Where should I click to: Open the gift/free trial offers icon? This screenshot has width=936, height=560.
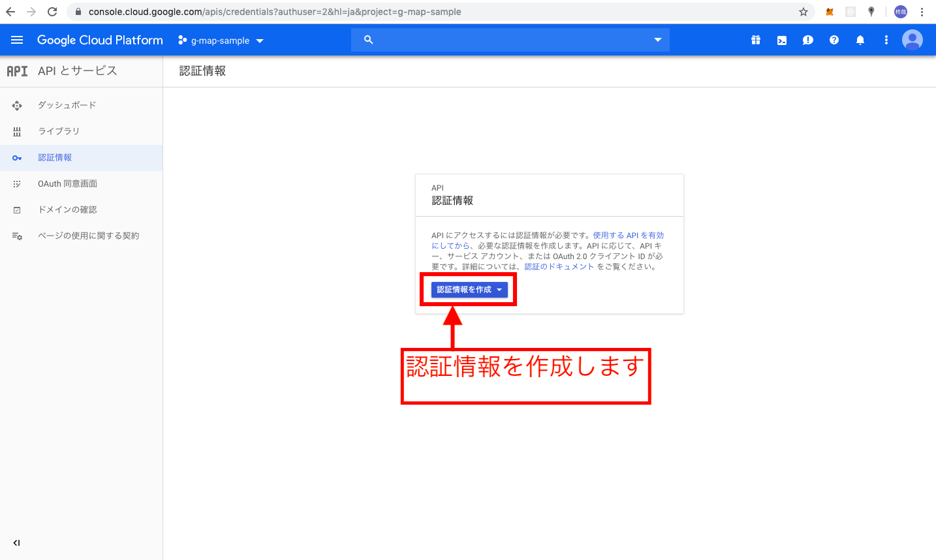756,40
